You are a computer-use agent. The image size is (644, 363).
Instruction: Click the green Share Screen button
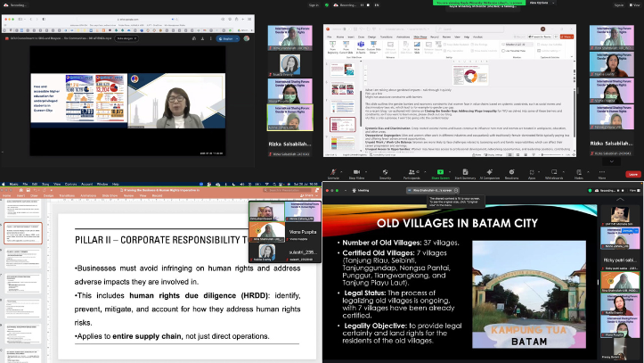click(440, 174)
